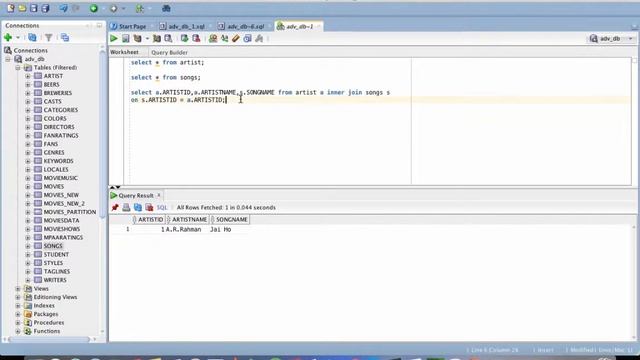This screenshot has height=360, width=640.
Task: Click the Save All icon
Action: click(x=45, y=8)
